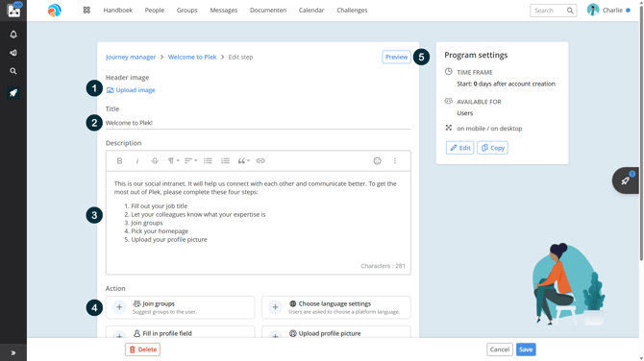The image size is (644, 361).
Task: Save the step
Action: 526,349
